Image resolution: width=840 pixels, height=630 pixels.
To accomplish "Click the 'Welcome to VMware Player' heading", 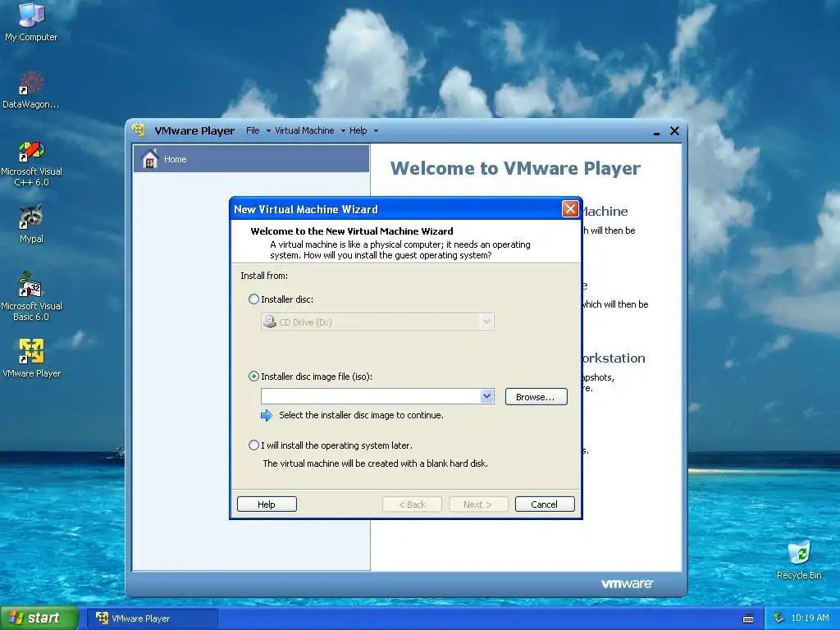I will tap(515, 168).
